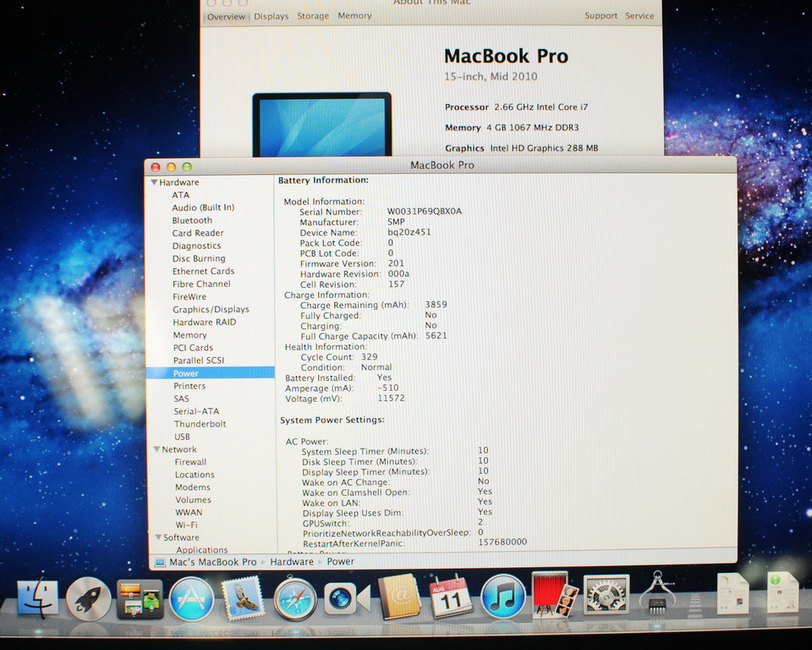Select Memory in the Hardware sidebar list
Screen dimensions: 812x650
click(190, 335)
